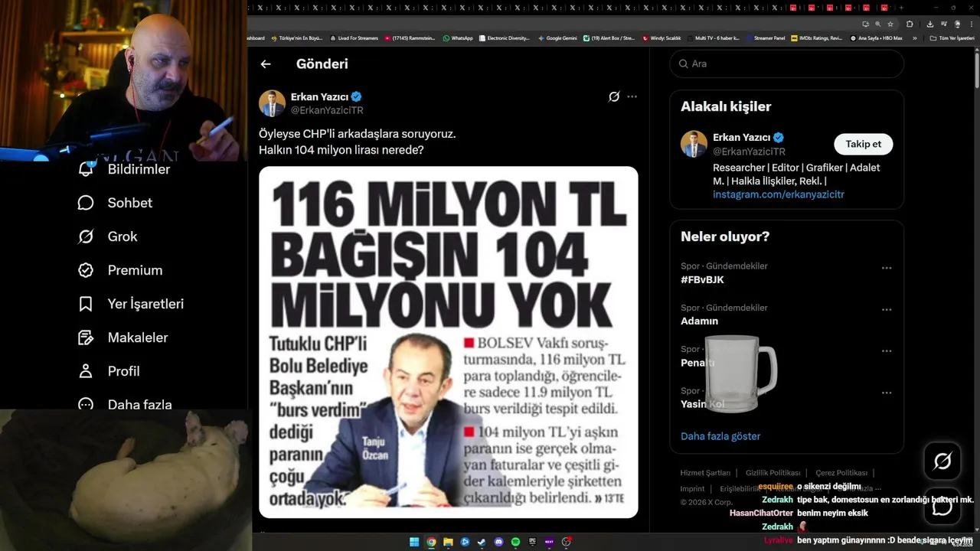Click the Profil person icon
Screen dimensions: 980x551
click(86, 371)
